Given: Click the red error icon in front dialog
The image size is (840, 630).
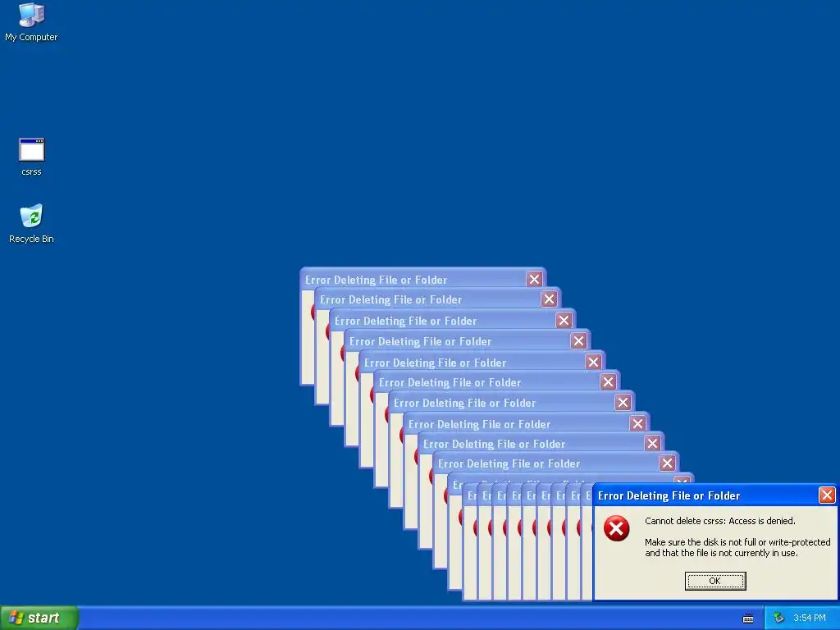Looking at the screenshot, I should [x=617, y=528].
